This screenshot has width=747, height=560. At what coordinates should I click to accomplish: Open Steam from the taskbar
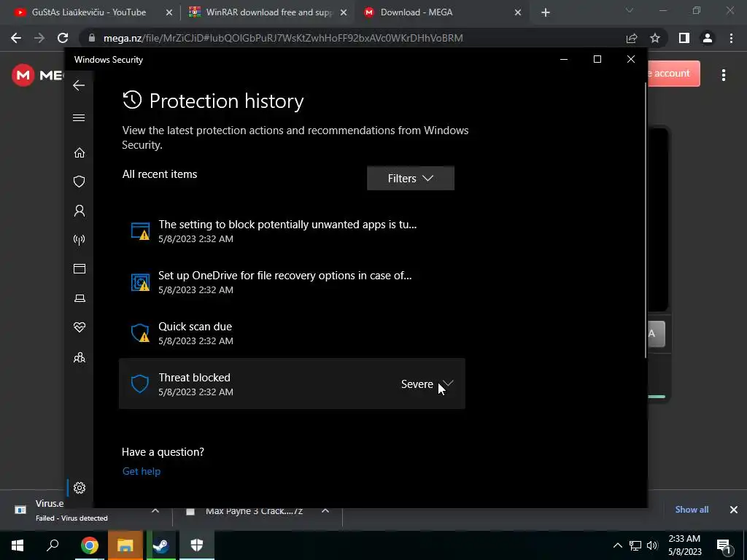click(x=161, y=545)
